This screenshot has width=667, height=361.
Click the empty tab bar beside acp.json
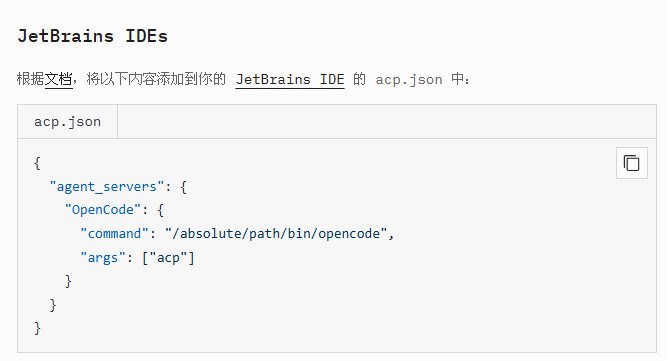[387, 122]
